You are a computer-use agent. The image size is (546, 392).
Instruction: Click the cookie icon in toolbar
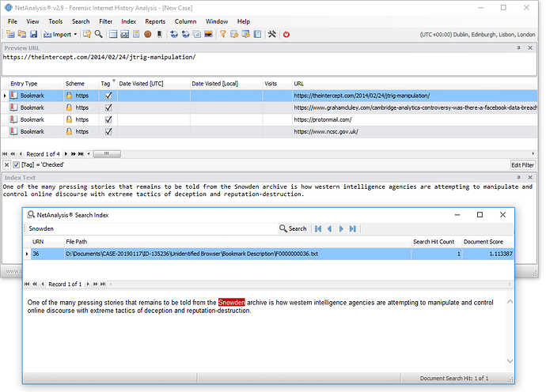(x=148, y=34)
